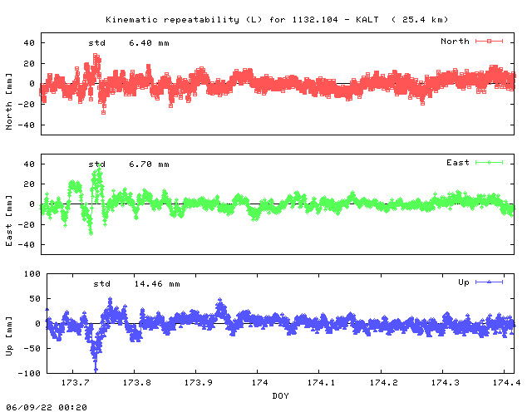Click the x-axis tick label '174.2'
532x412 pixels.
(384, 383)
